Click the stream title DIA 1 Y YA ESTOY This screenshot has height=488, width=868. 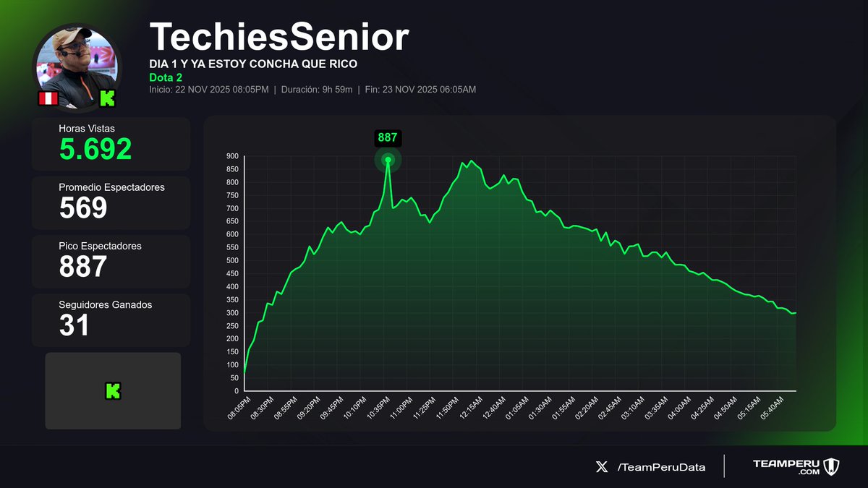point(253,64)
